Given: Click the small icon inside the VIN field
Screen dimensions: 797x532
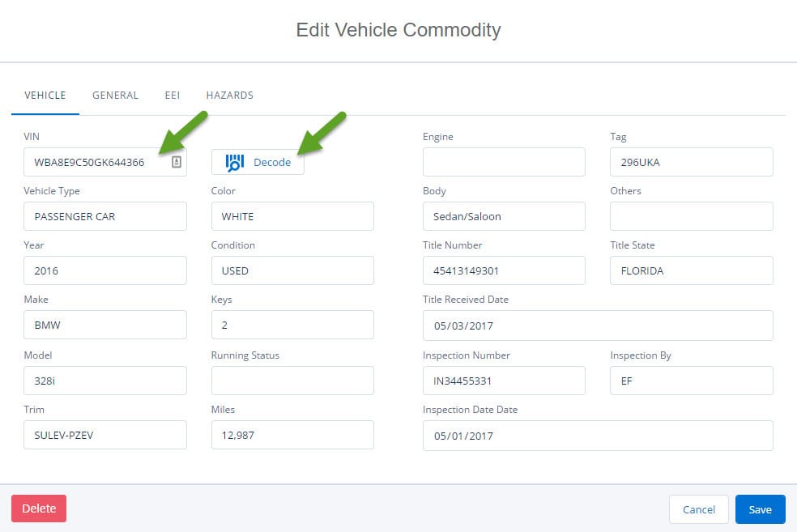Looking at the screenshot, I should pos(177,162).
